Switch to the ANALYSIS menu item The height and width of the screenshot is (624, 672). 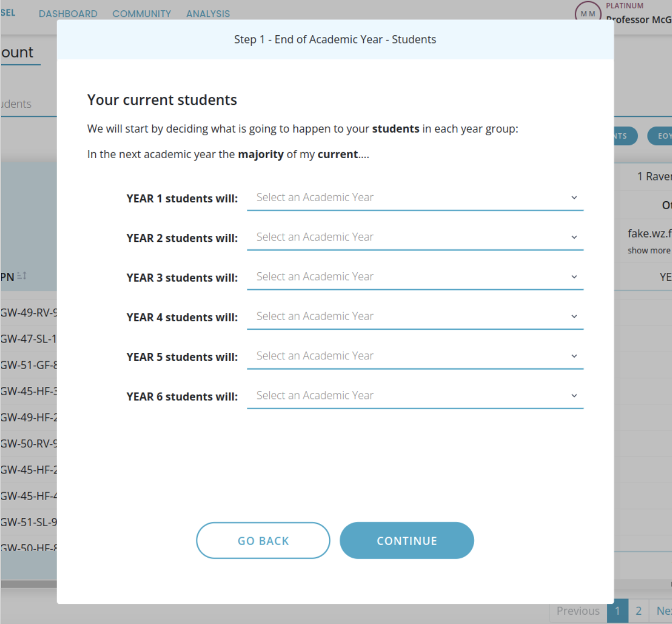click(x=208, y=14)
